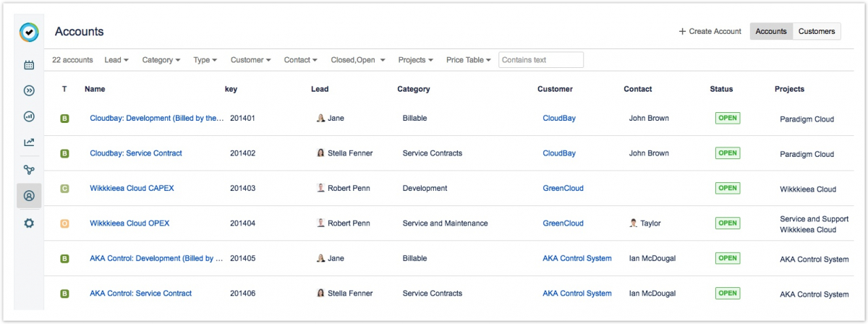Open the teams nodes icon in sidebar
The height and width of the screenshot is (324, 868).
pyautogui.click(x=29, y=170)
